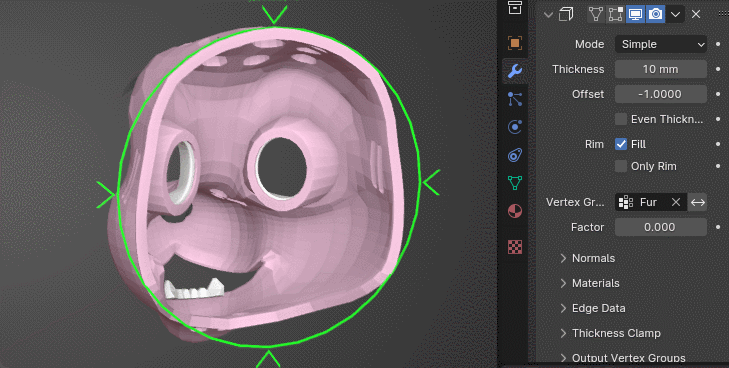
Task: Remove the Solidify modifier with X
Action: [x=696, y=14]
